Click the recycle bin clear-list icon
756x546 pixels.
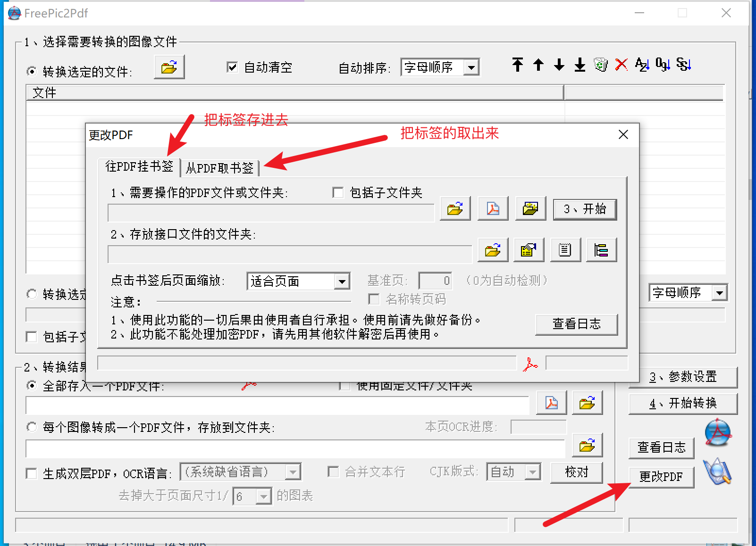pyautogui.click(x=601, y=65)
